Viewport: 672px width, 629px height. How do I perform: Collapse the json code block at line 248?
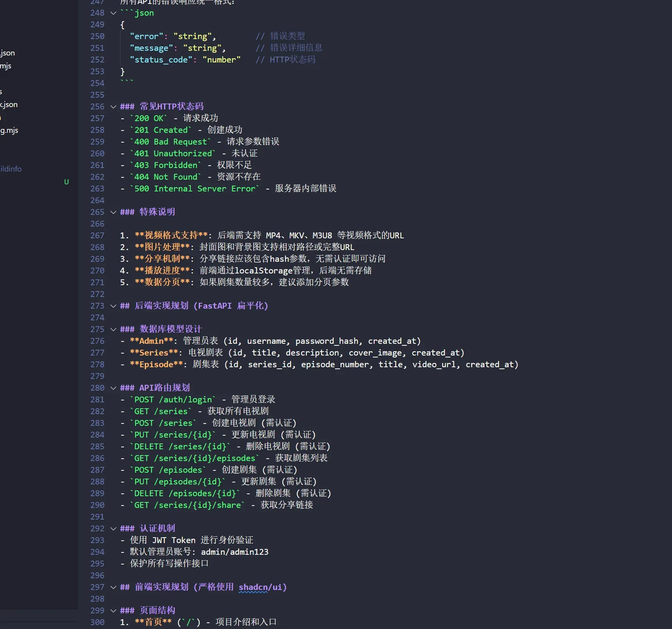point(113,13)
